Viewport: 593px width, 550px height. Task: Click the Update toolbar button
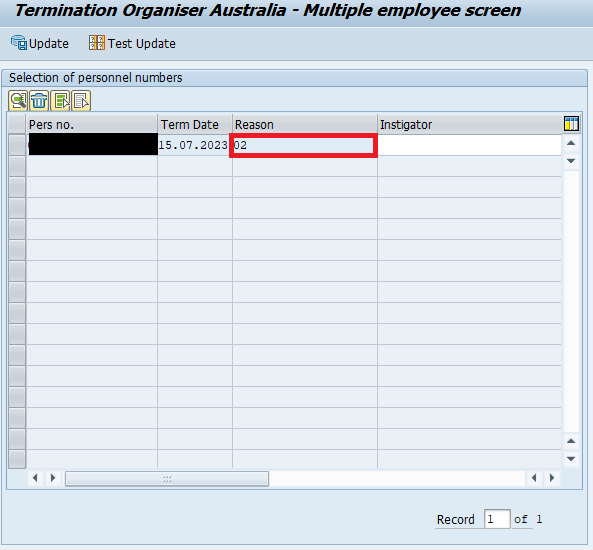pyautogui.click(x=40, y=43)
